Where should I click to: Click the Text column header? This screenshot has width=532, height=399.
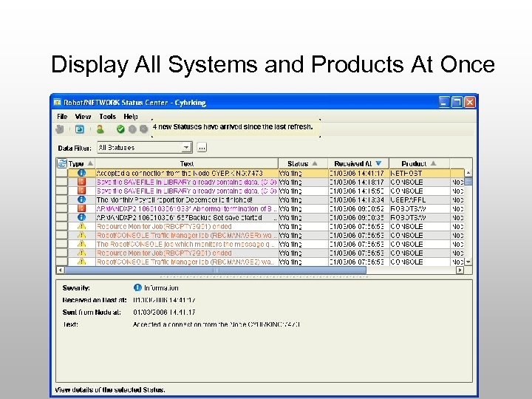(x=187, y=163)
